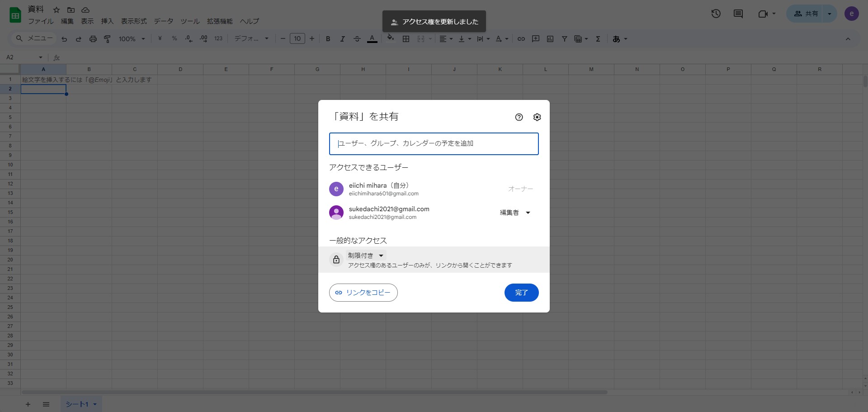Image resolution: width=868 pixels, height=412 pixels.
Task: Collapse the toolbar with chevron
Action: (848, 39)
